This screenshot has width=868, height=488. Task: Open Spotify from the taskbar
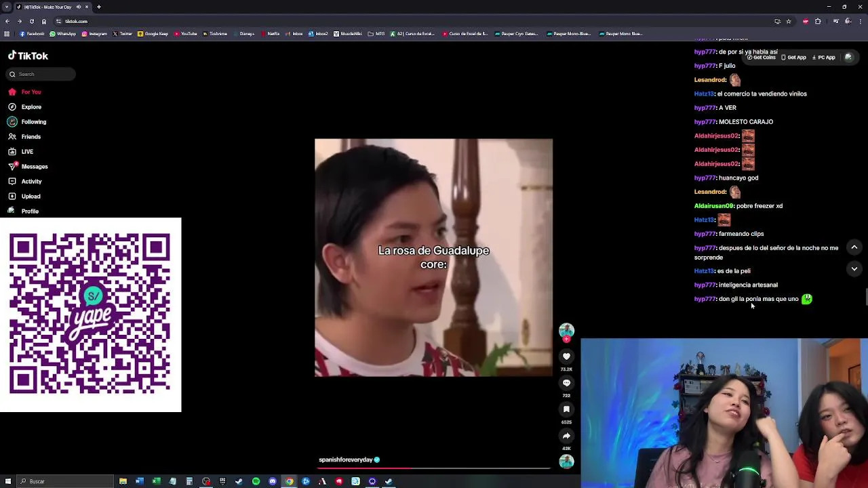pos(256,481)
